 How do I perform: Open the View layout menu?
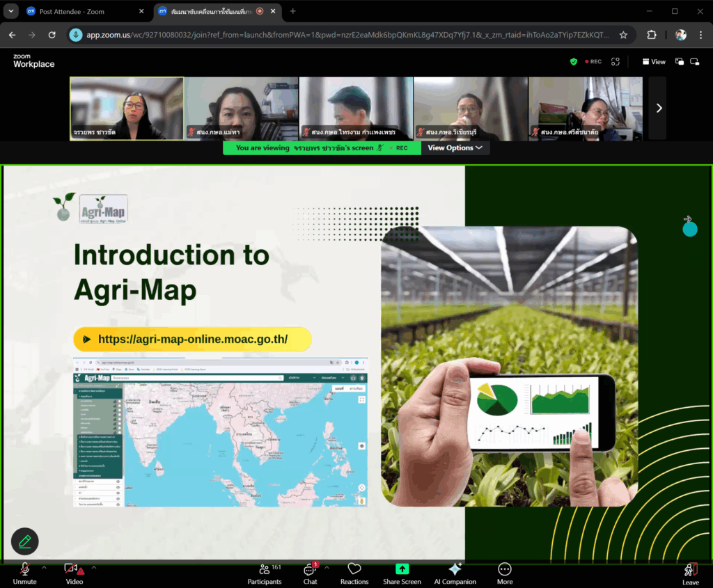654,62
